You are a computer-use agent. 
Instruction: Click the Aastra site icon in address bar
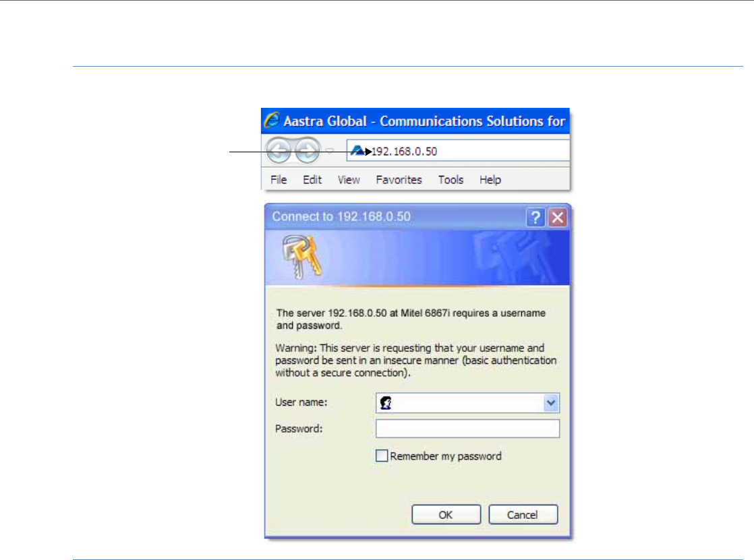[357, 151]
